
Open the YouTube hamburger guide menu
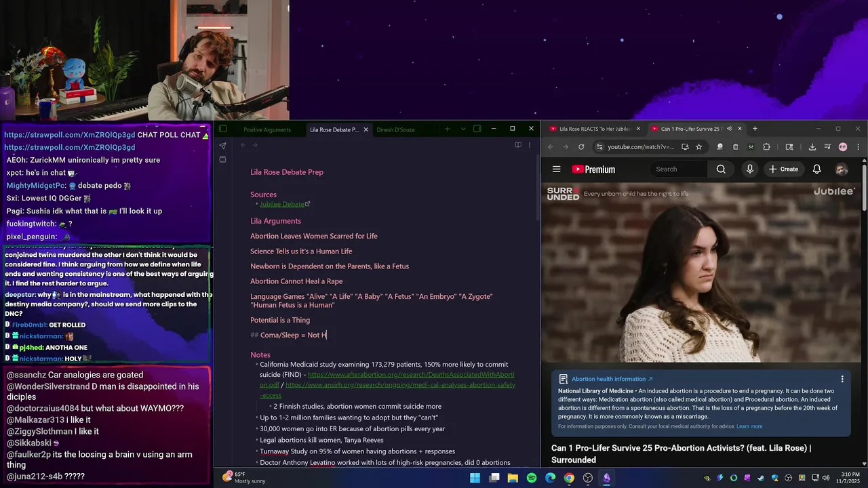(556, 169)
